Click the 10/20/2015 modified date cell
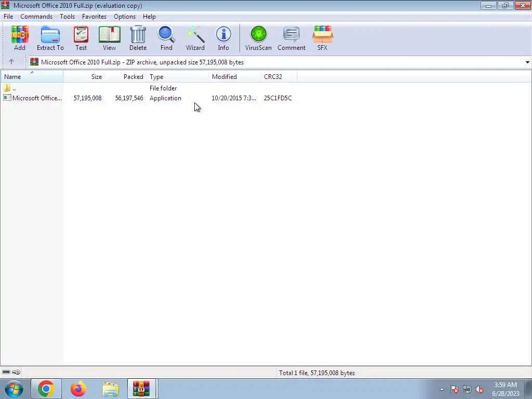 pyautogui.click(x=234, y=98)
